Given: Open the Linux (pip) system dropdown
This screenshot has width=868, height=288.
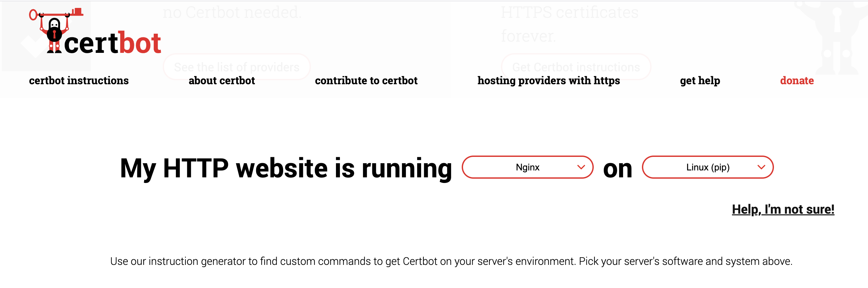Looking at the screenshot, I should 708,167.
